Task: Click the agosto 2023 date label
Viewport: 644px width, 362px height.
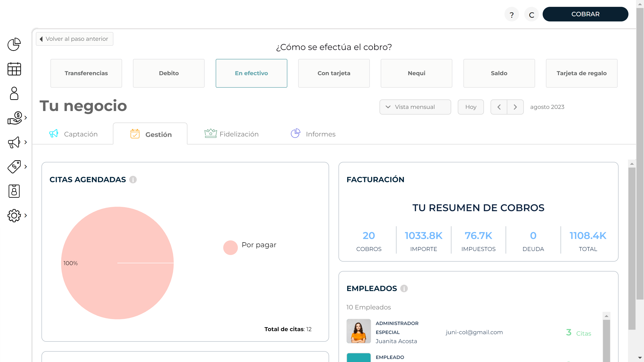Action: pos(547,107)
